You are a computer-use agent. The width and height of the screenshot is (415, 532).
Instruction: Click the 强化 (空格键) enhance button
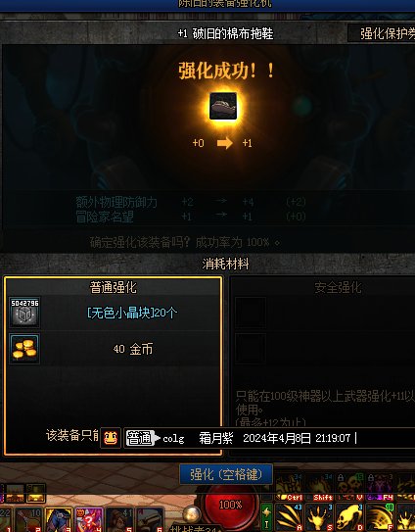[226, 474]
